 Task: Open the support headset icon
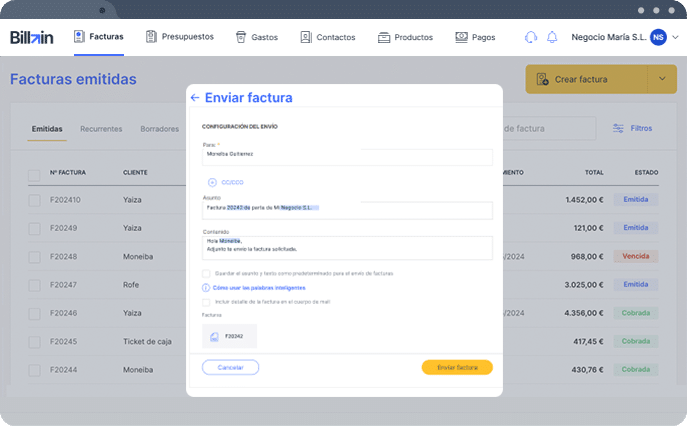tap(531, 37)
